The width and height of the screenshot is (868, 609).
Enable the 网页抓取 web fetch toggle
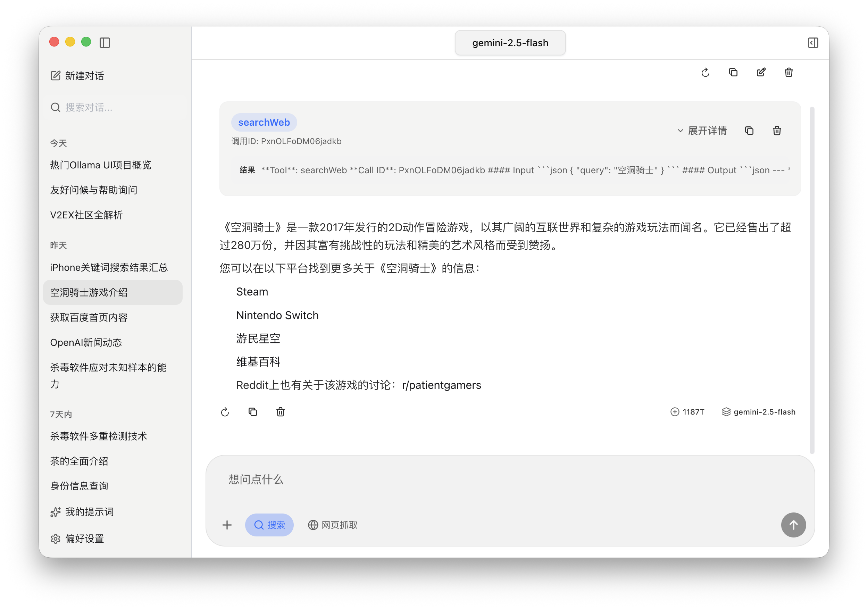[333, 525]
